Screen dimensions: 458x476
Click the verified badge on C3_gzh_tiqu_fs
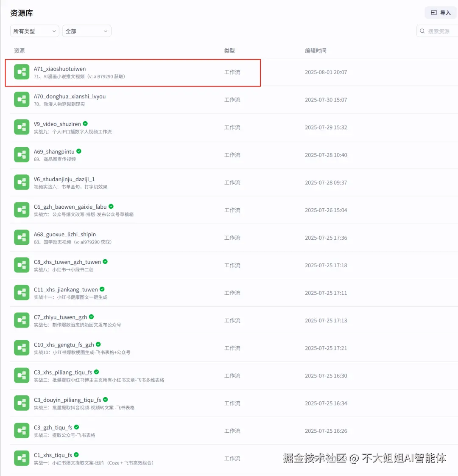coord(76,427)
